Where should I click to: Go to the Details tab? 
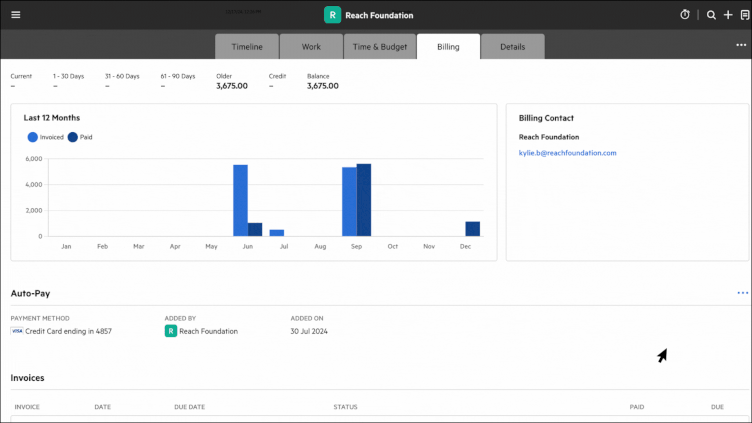[512, 46]
